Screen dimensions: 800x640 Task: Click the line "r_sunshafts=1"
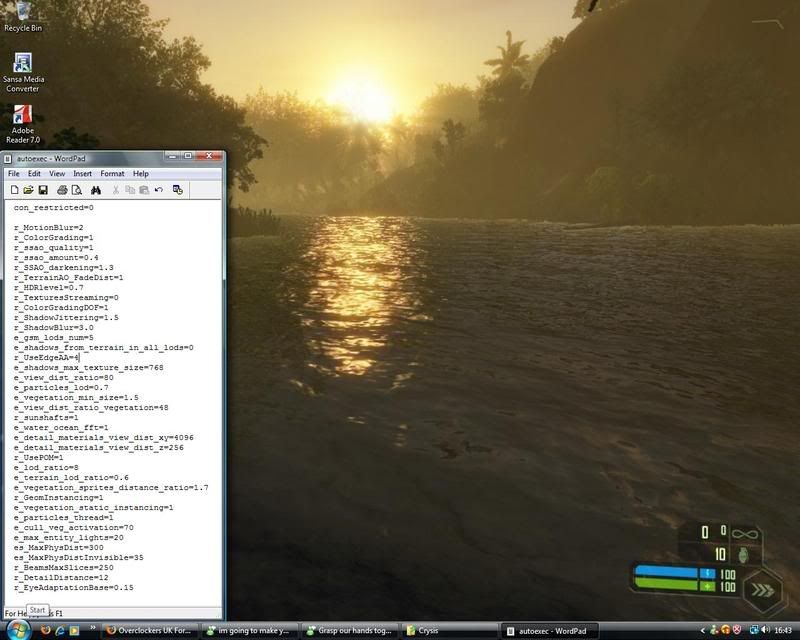[46, 417]
